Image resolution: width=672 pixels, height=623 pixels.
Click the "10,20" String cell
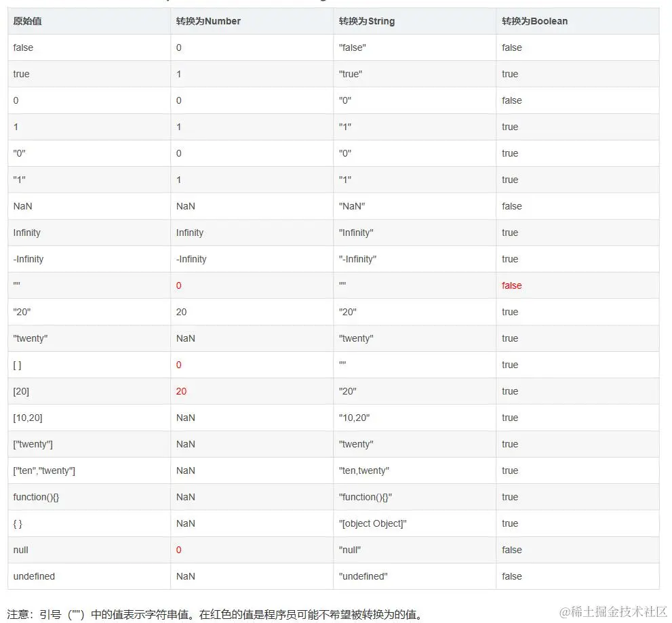[x=354, y=418]
